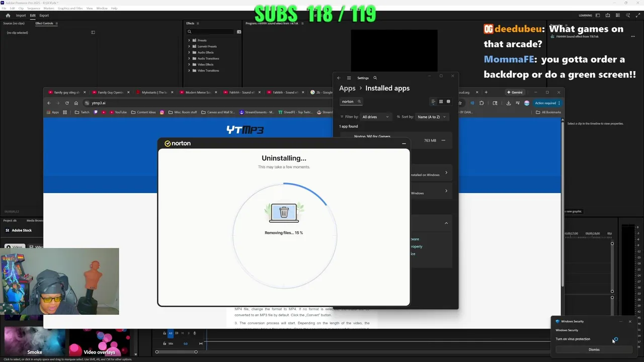Screen dimensions: 644x362
Task: Open the Effect Controls panel menu icon
Action: 56,23
